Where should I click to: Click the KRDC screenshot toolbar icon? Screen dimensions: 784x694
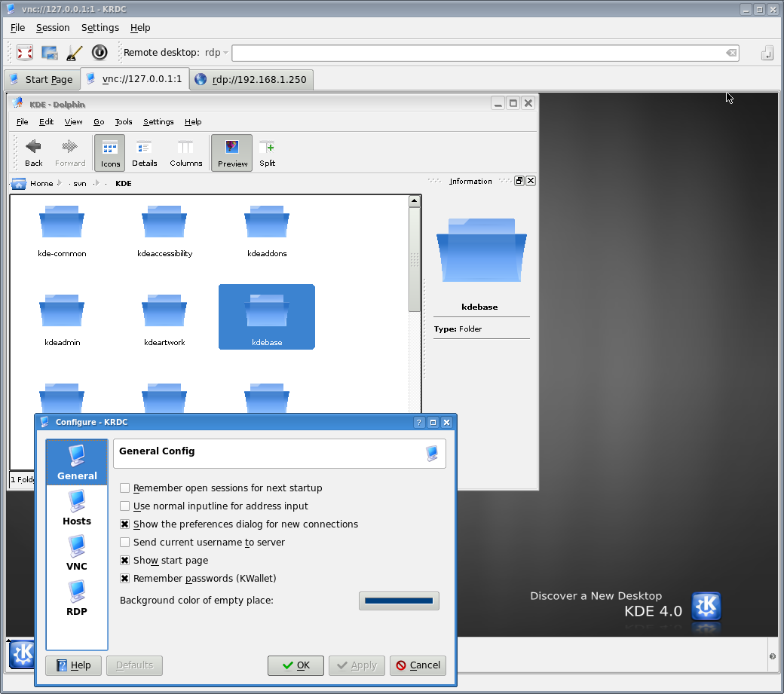pos(50,53)
